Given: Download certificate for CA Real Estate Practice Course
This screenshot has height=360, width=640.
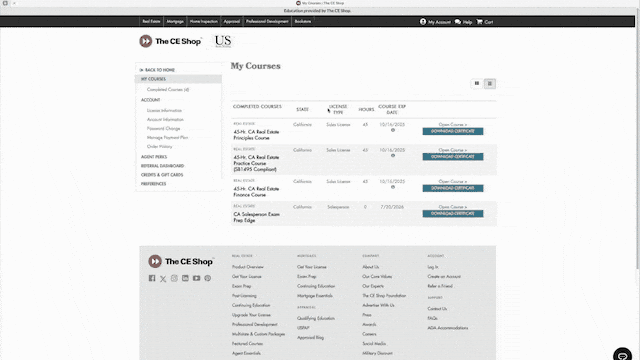Looking at the screenshot, I should point(453,157).
